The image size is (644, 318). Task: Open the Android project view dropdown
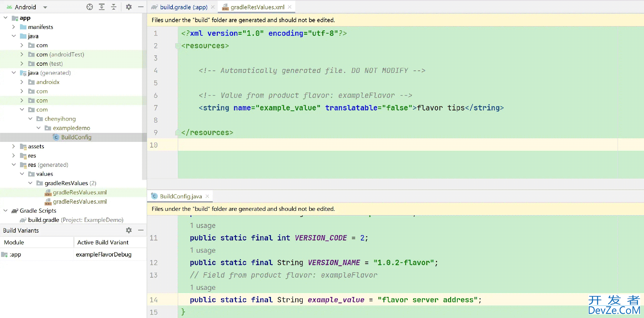click(45, 7)
